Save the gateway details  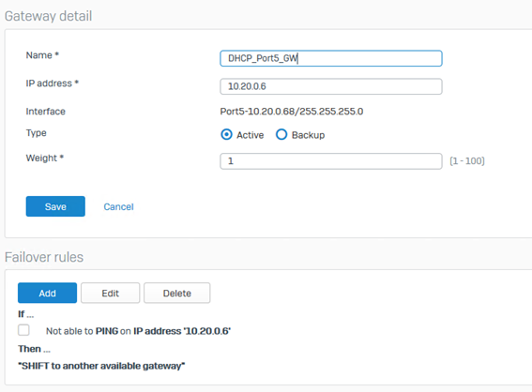click(55, 206)
